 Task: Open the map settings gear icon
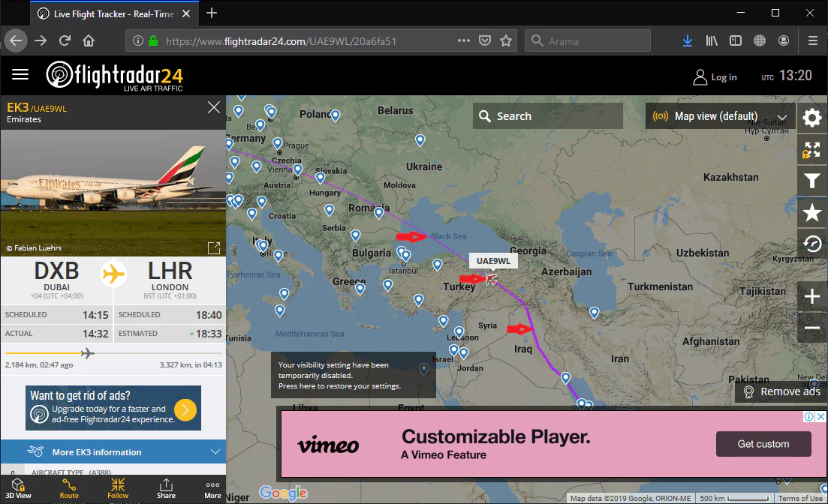click(x=811, y=118)
